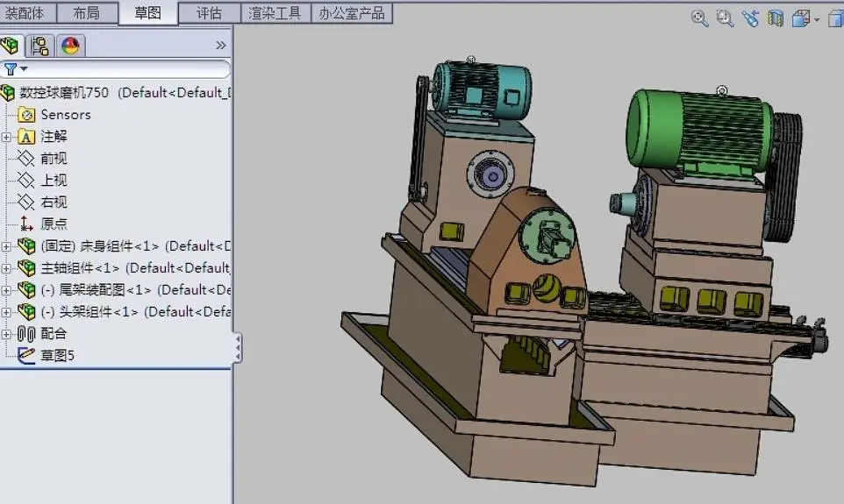This screenshot has width=844, height=504.
Task: Click the 草图5 sketch icon
Action: coord(26,355)
